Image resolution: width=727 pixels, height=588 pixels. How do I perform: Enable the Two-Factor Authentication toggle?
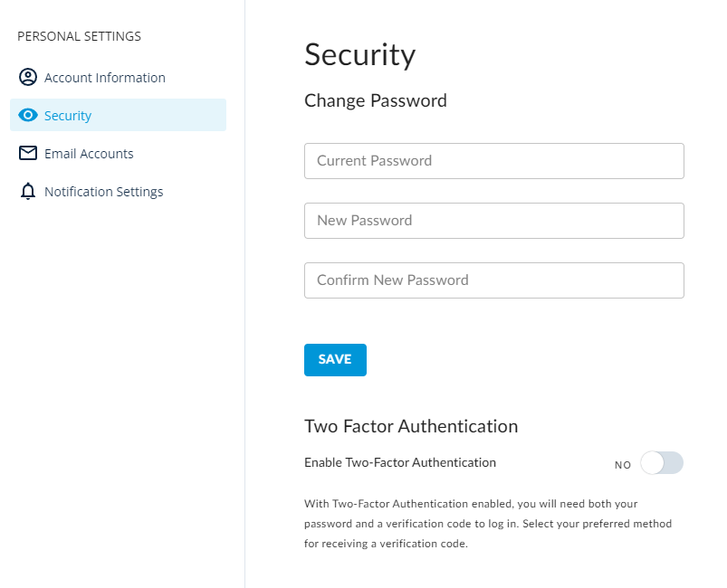(661, 462)
